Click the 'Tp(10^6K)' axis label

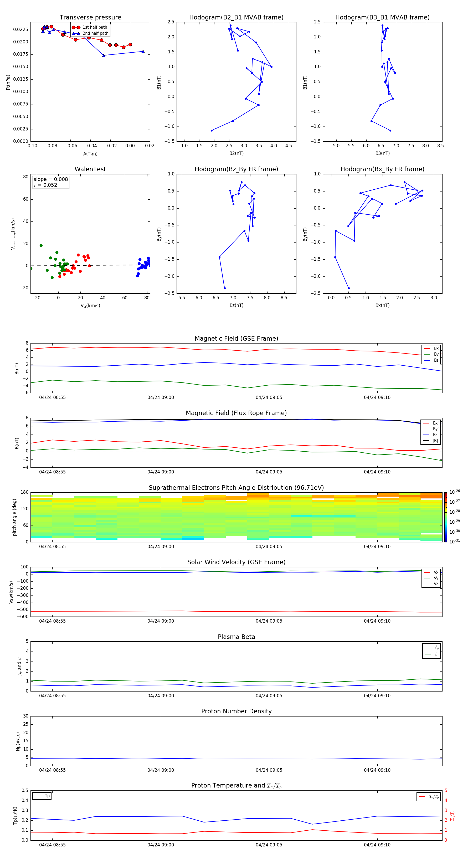tap(16, 815)
